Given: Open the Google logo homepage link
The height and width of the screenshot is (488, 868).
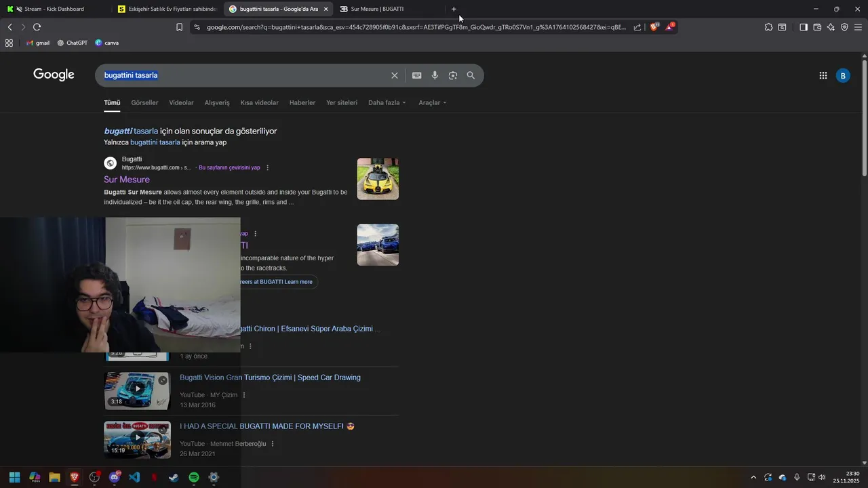Looking at the screenshot, I should pyautogui.click(x=54, y=75).
